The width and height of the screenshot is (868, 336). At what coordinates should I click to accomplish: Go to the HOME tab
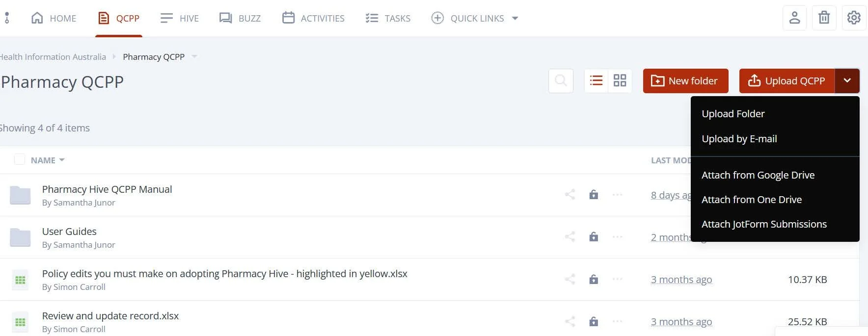54,18
